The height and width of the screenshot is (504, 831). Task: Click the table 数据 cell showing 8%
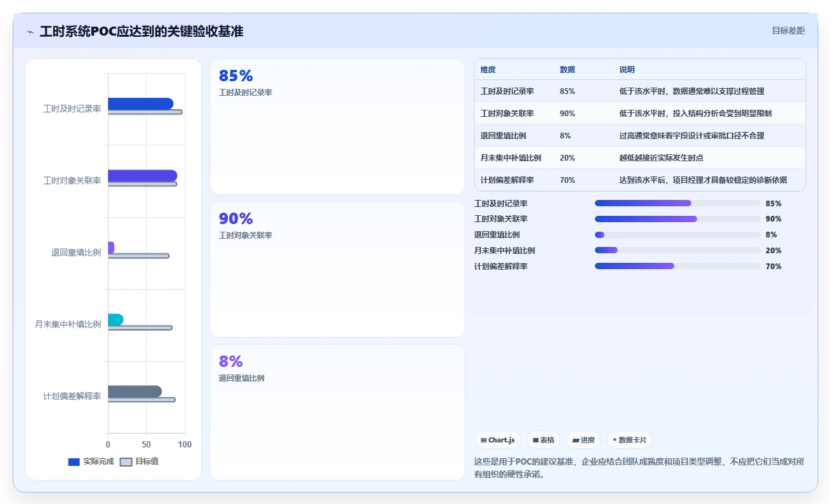(x=566, y=136)
